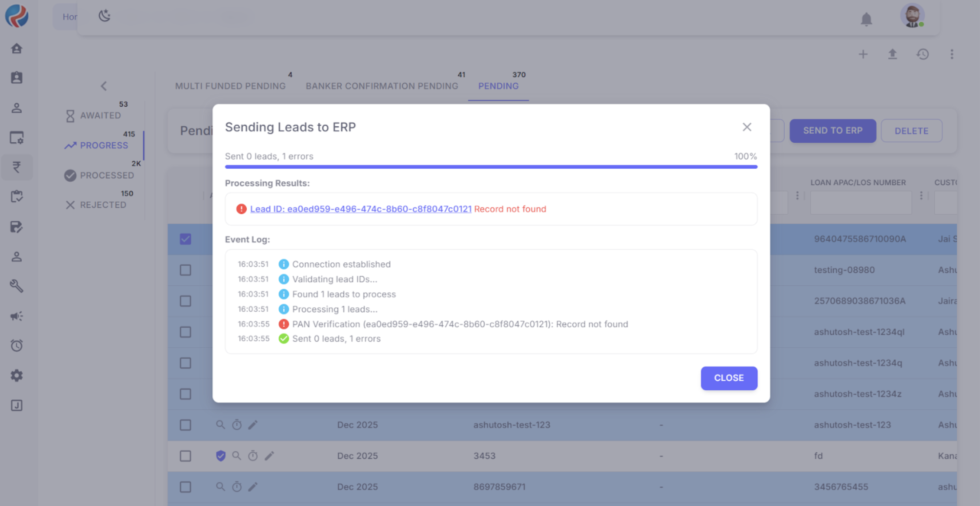Uncheck the selected first row checkbox

point(185,239)
